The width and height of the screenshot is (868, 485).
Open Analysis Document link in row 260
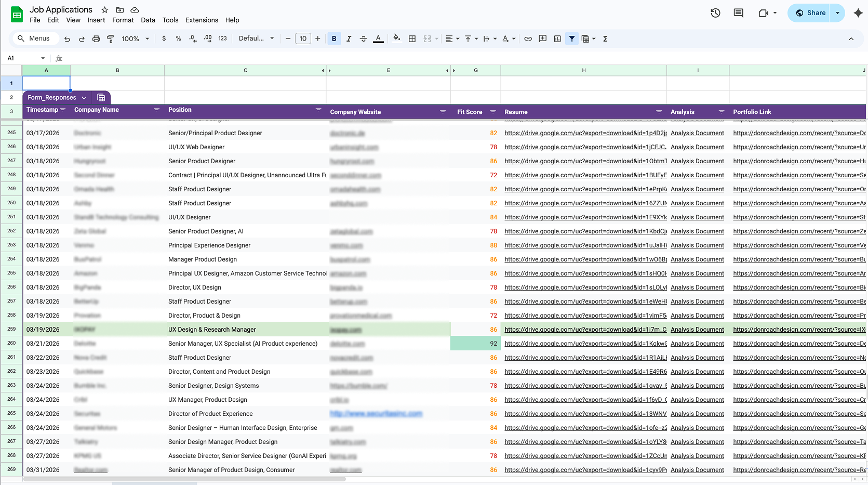697,344
